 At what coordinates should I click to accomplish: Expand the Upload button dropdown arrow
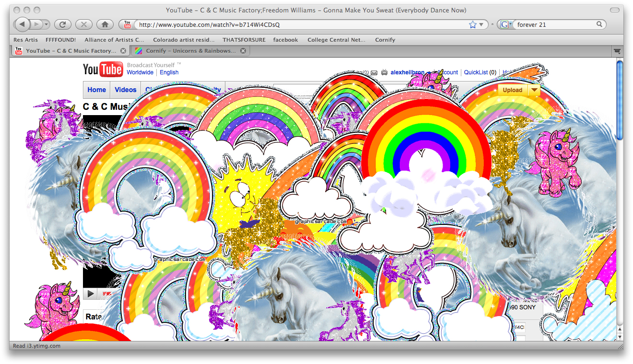tap(534, 90)
